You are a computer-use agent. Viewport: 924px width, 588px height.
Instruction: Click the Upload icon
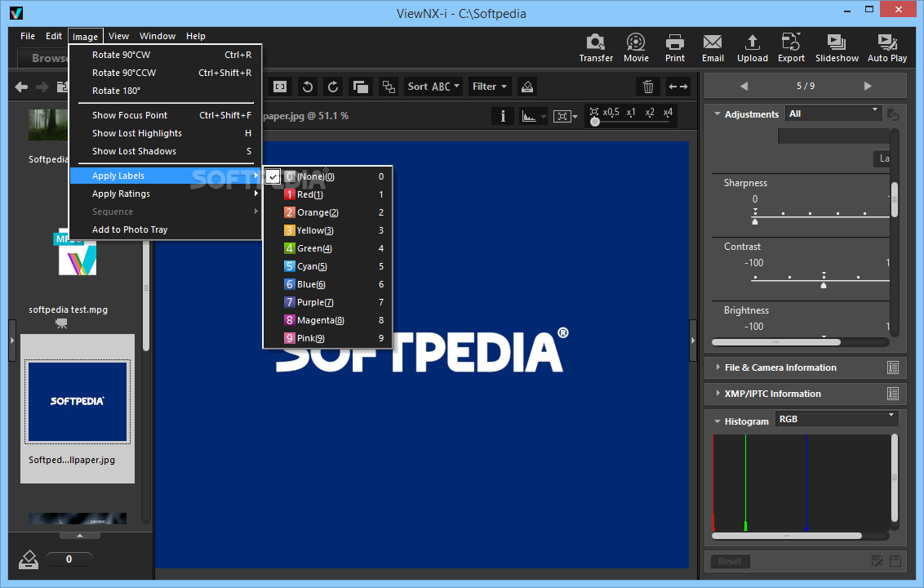tap(752, 42)
